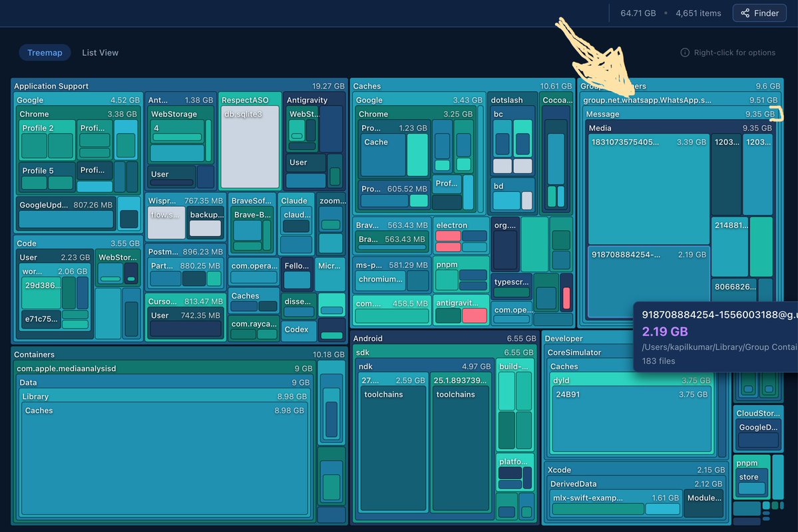This screenshot has height=532, width=798.
Task: Select the antigravit... tile in Caches
Action: click(x=461, y=311)
